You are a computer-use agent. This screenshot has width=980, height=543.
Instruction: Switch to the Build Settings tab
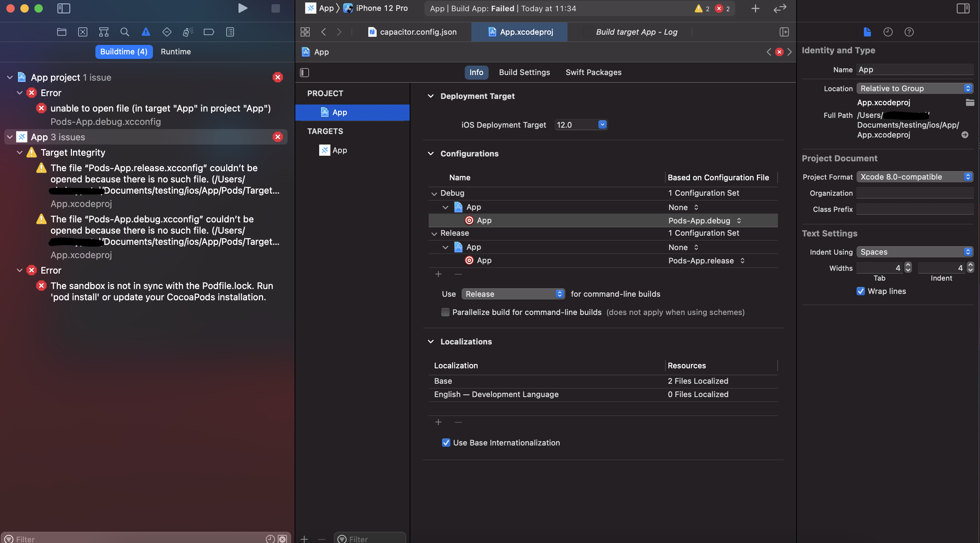524,72
